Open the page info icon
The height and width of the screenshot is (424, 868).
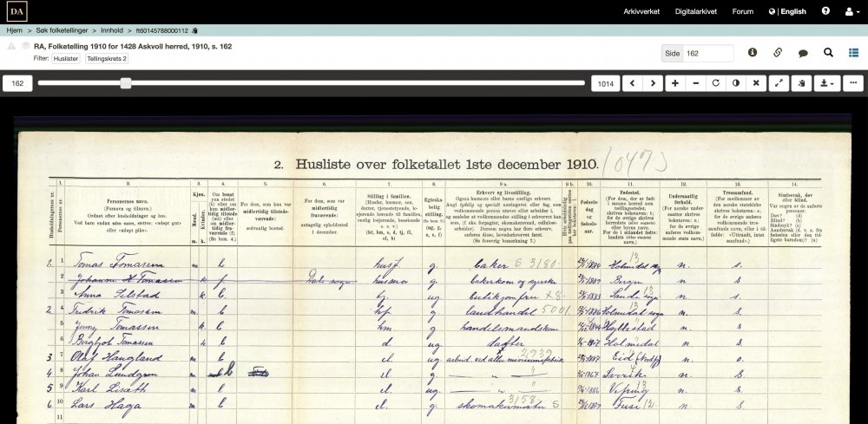click(753, 53)
